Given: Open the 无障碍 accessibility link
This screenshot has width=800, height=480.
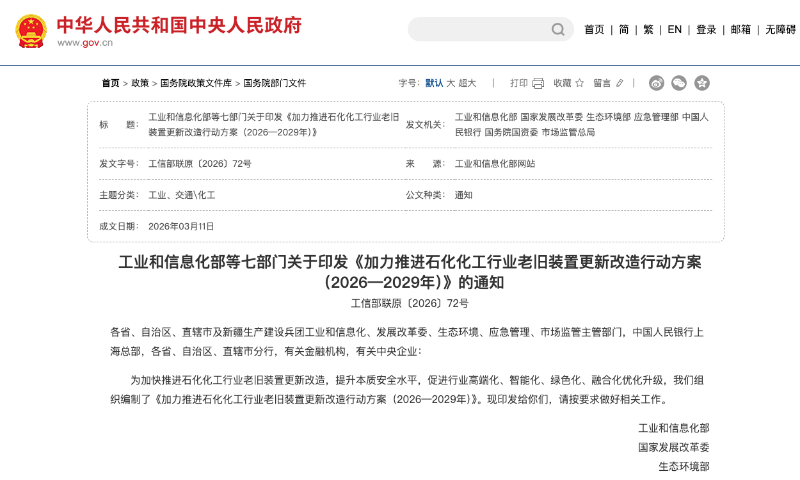Looking at the screenshot, I should coord(780,30).
